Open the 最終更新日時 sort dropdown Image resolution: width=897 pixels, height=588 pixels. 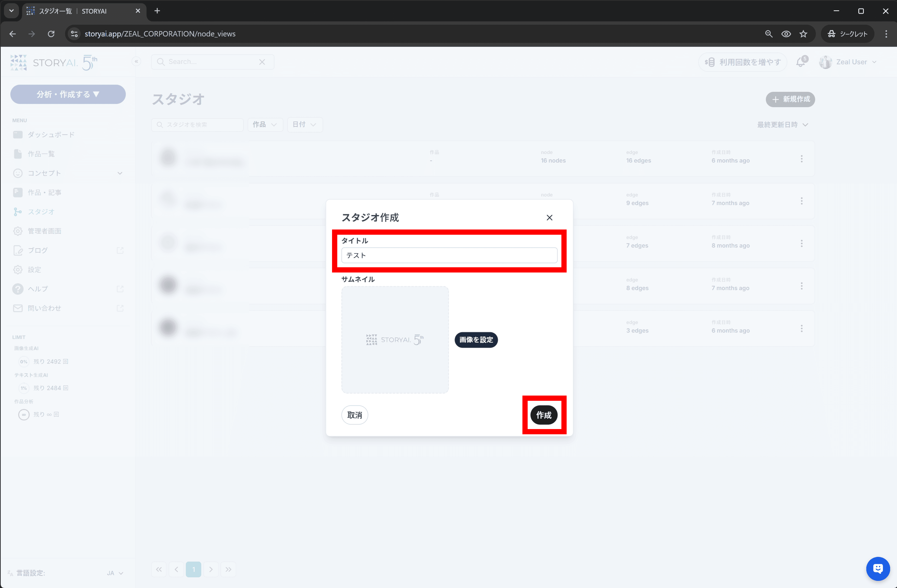[x=782, y=124]
